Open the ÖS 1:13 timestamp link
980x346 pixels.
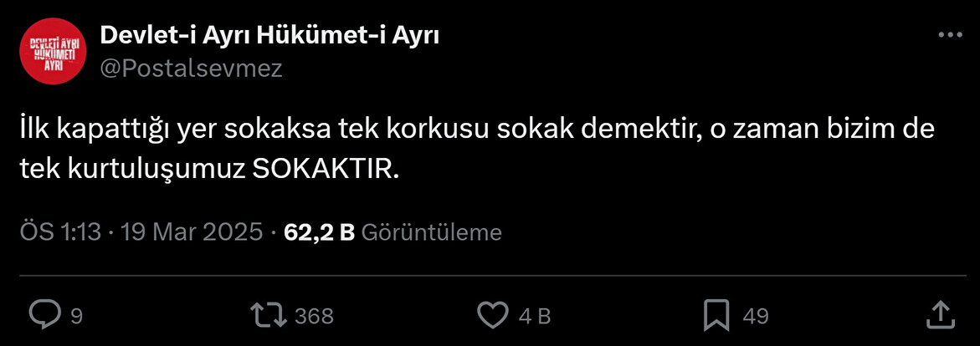pyautogui.click(x=60, y=232)
